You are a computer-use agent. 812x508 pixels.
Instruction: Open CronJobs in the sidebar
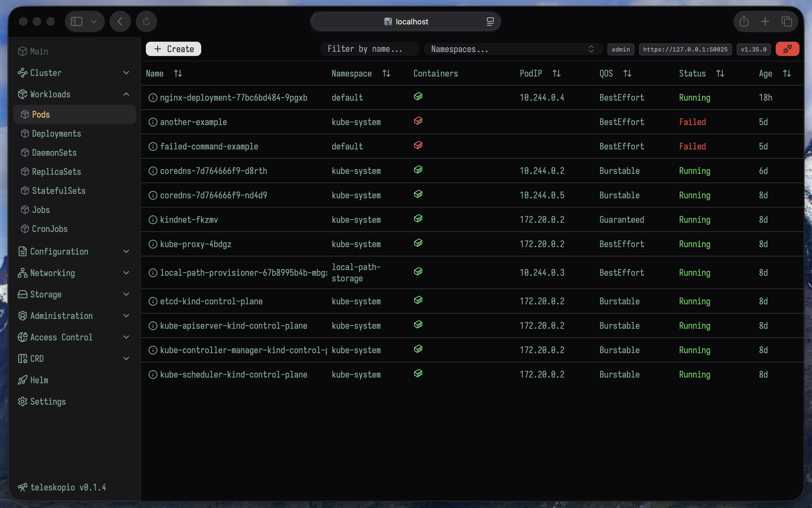click(74, 229)
